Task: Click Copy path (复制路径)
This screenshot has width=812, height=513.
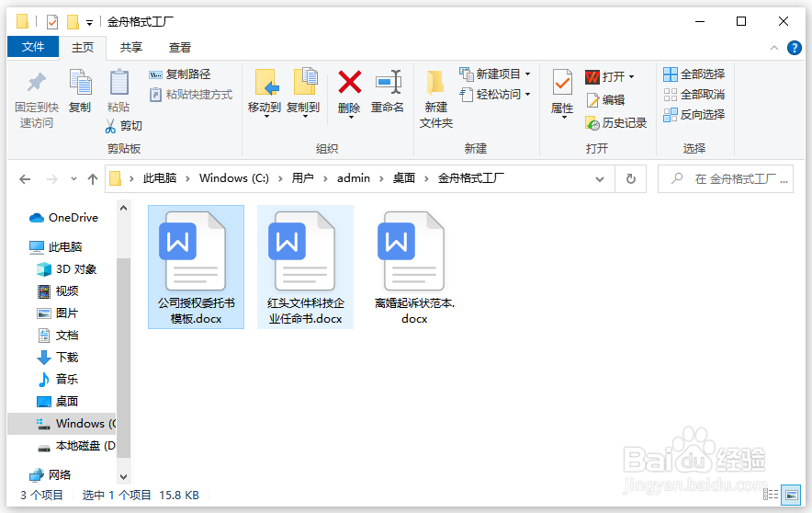Action: (180, 74)
